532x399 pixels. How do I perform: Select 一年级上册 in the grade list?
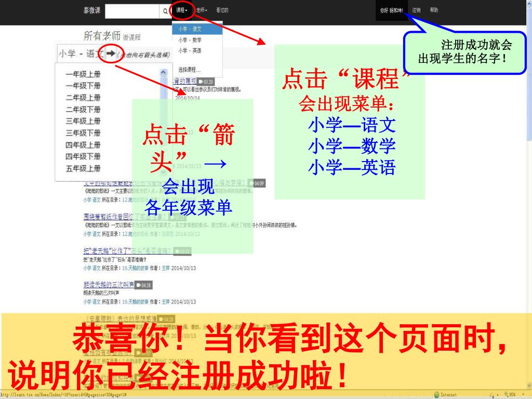point(83,74)
